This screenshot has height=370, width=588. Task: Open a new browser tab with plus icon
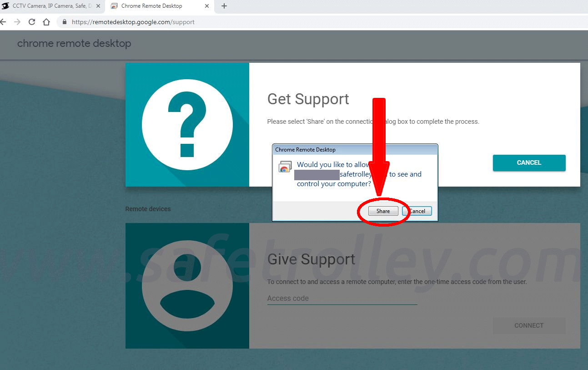click(224, 6)
